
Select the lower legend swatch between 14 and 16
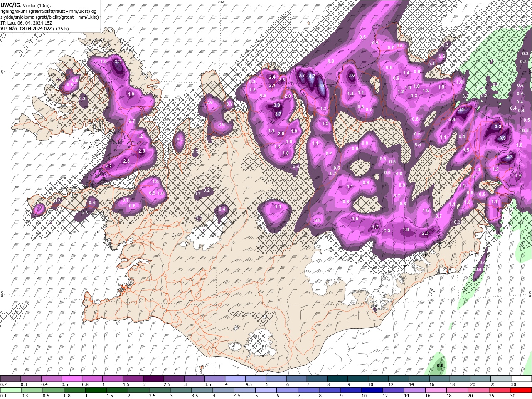coord(414,390)
